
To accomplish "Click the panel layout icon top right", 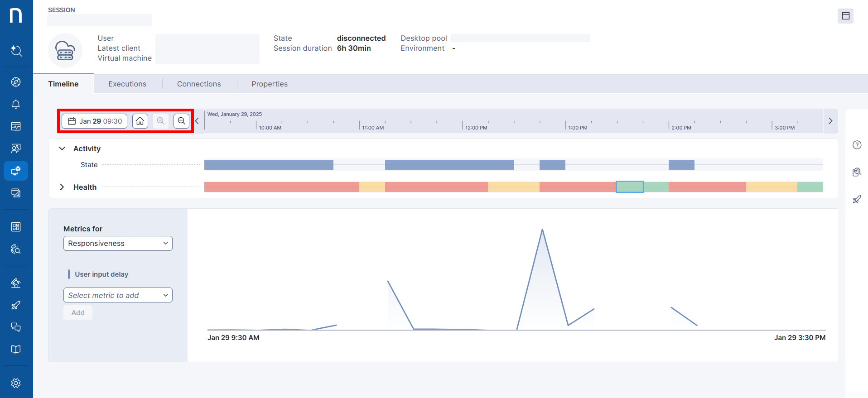I will (845, 16).
